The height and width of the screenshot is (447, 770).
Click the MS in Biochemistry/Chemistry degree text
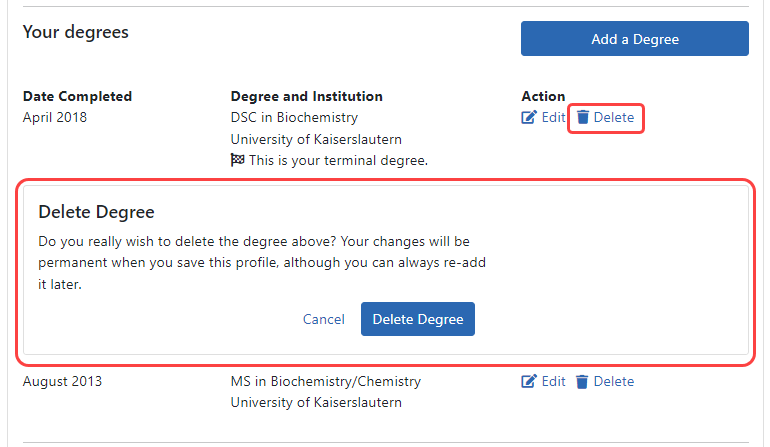[326, 382]
